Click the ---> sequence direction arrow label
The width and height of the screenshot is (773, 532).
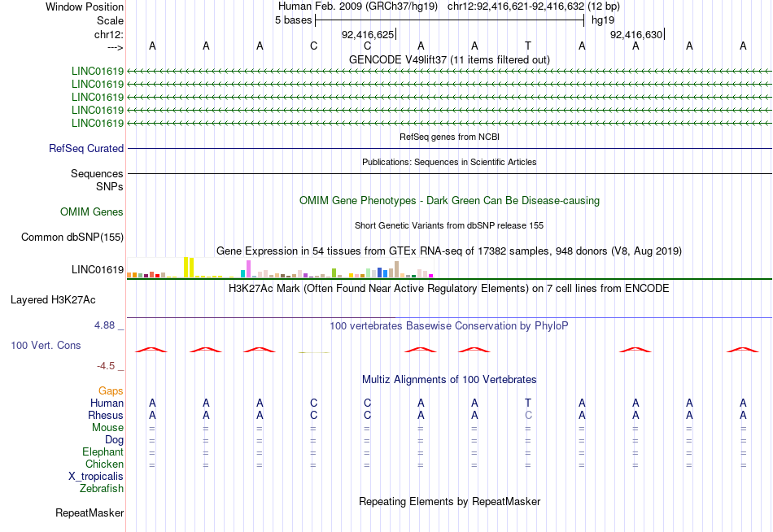coord(115,47)
